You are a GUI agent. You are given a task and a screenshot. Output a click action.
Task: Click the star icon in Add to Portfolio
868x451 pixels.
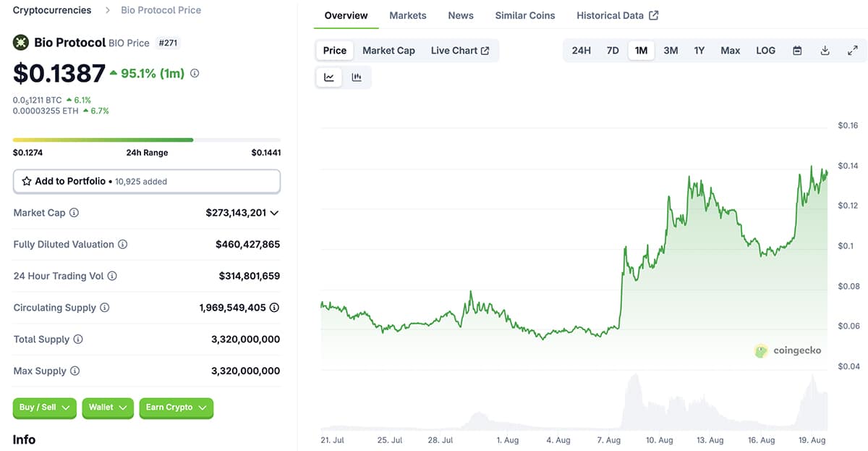[x=27, y=181]
